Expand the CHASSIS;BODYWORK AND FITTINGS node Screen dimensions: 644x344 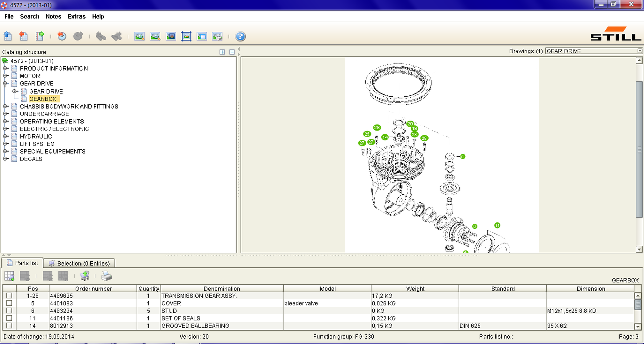coord(5,106)
